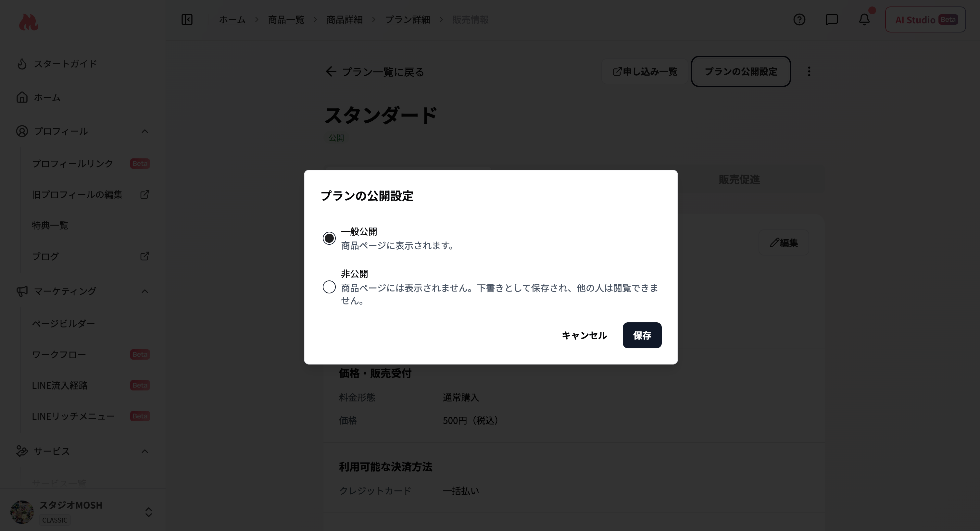Click the 公開 status badge
Viewport: 980px width, 531px height.
coord(336,138)
